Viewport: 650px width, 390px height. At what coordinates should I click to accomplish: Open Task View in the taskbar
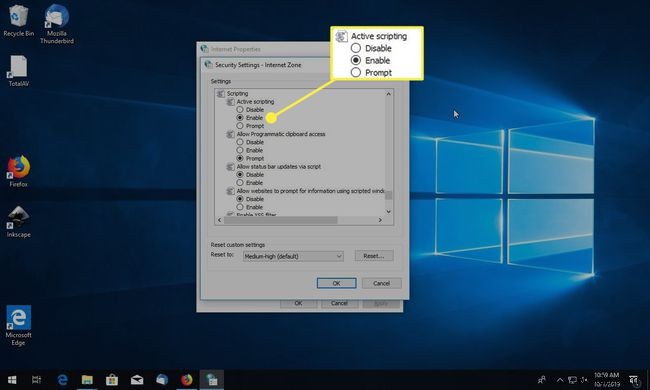tap(36, 380)
